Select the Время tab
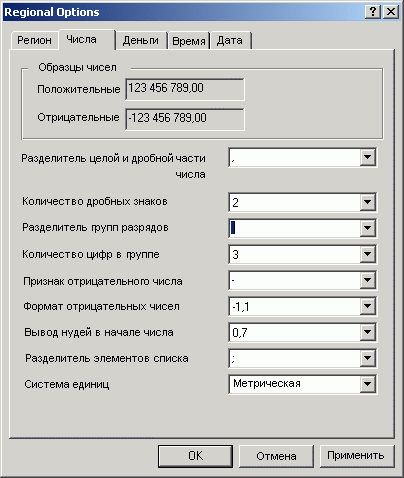404x478 pixels. 189,41
